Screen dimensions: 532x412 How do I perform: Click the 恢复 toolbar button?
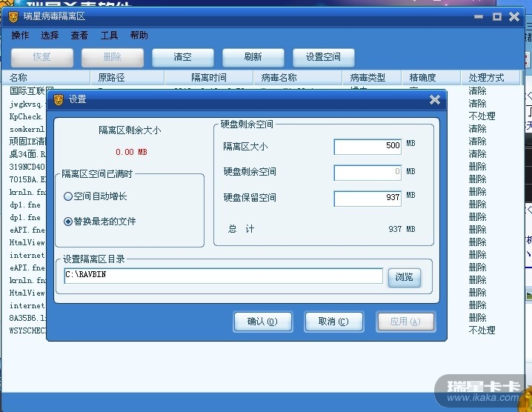(42, 57)
